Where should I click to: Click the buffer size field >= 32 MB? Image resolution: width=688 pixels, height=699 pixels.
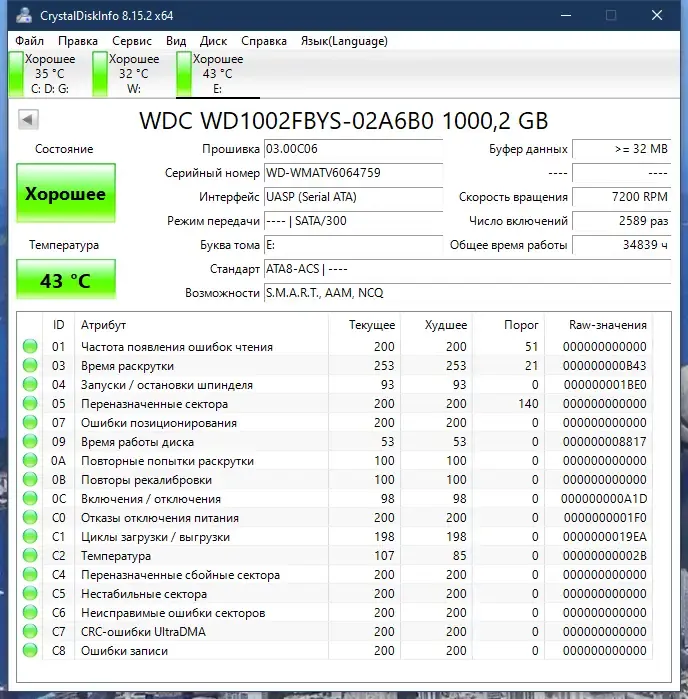(x=622, y=149)
